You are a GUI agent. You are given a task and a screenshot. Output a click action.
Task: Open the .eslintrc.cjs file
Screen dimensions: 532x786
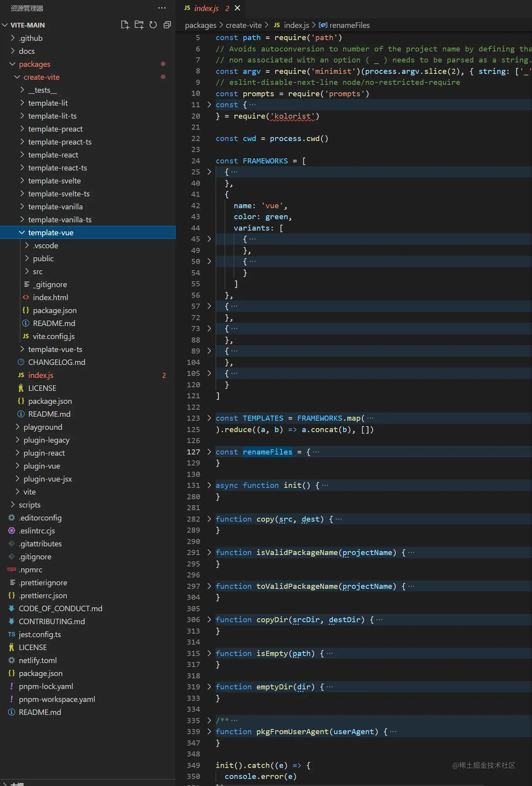(x=88, y=531)
